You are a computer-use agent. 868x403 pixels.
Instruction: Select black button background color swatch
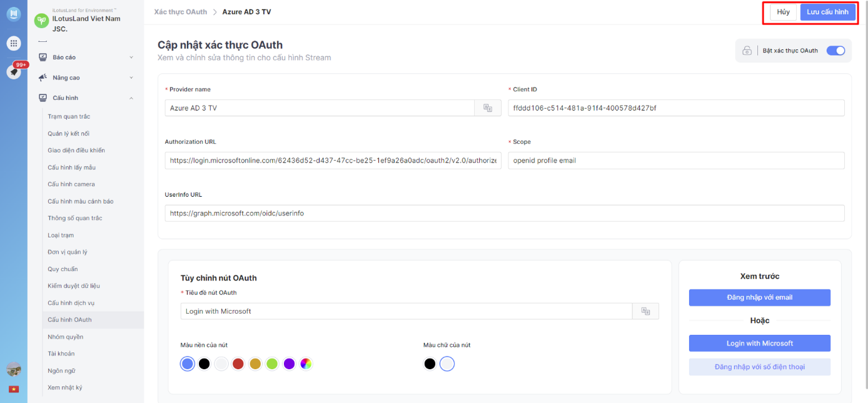[204, 364]
